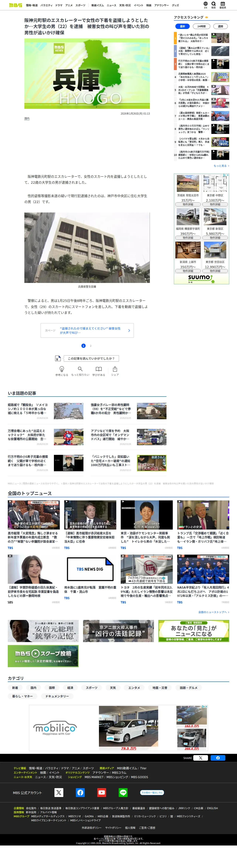
Task: Open the MBS logo home link
Action: coord(16,5)
